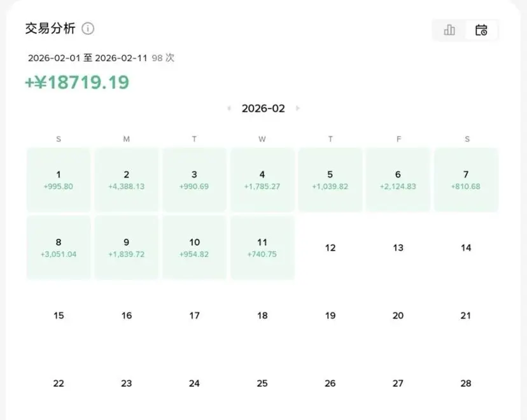Select empty day 12 in calendar
Viewport: 527px width, 420px height.
(x=330, y=248)
